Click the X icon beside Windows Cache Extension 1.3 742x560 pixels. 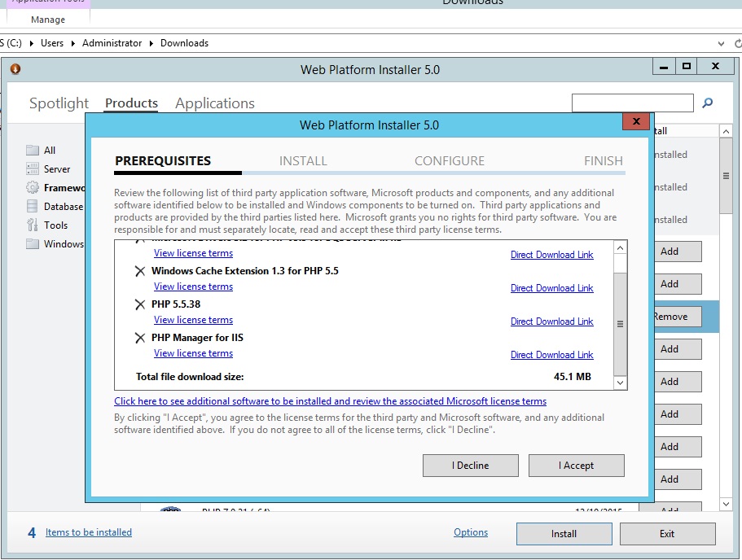tap(140, 271)
